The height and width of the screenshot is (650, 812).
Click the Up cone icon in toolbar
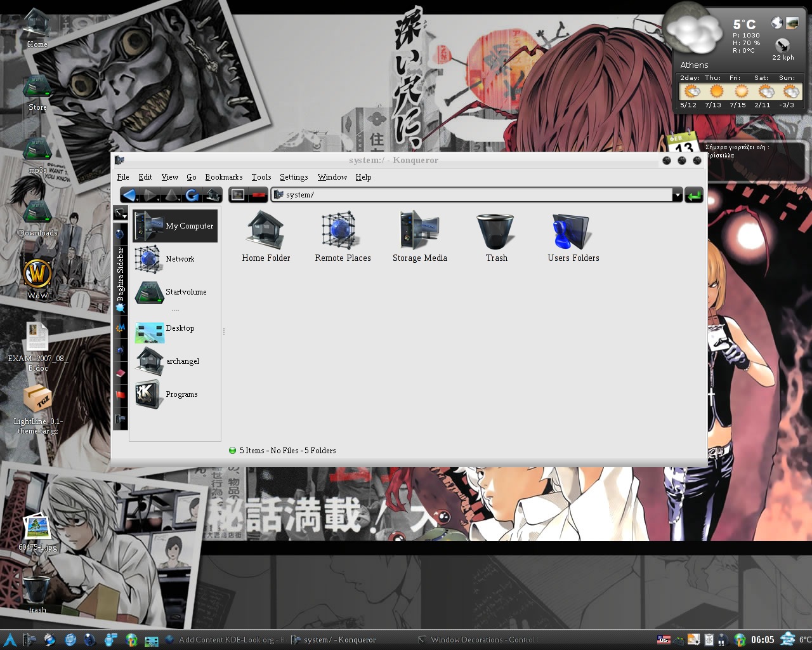171,195
